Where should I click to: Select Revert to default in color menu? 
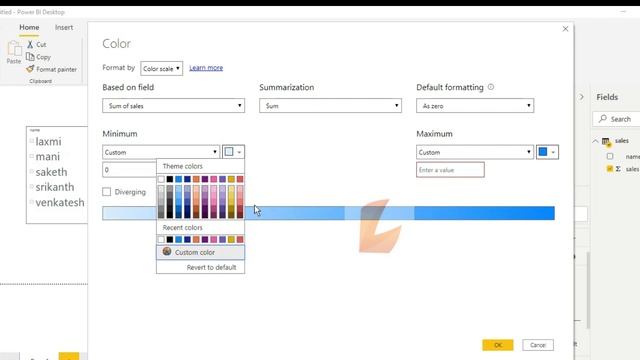point(211,267)
